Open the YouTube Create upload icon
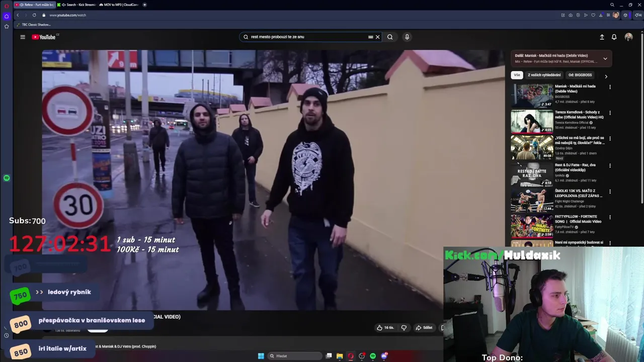644x362 pixels. [602, 37]
